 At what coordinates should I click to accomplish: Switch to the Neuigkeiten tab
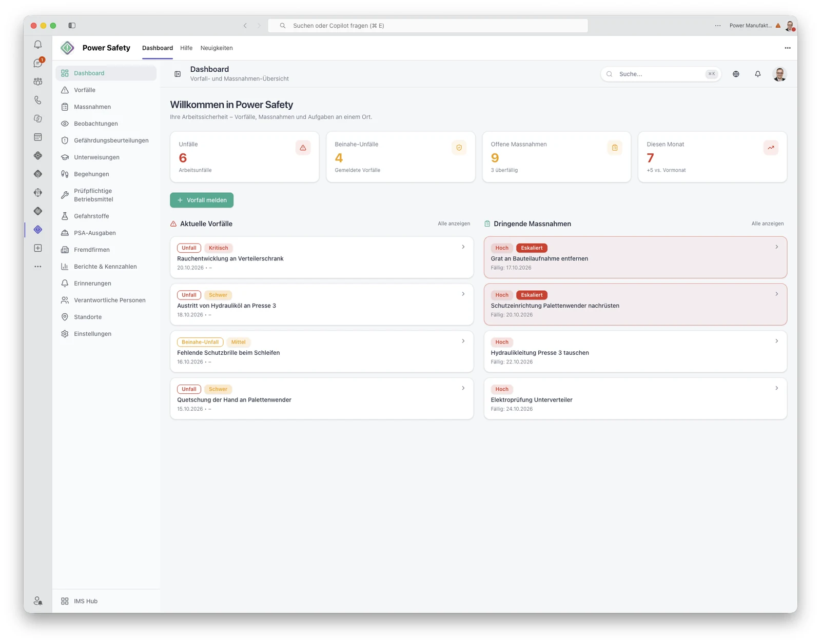[x=217, y=48]
